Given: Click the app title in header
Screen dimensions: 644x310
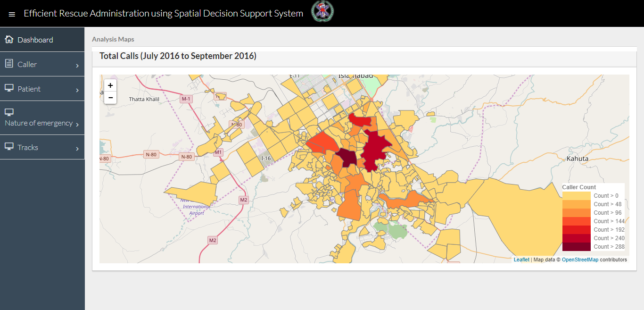Looking at the screenshot, I should tap(164, 13).
